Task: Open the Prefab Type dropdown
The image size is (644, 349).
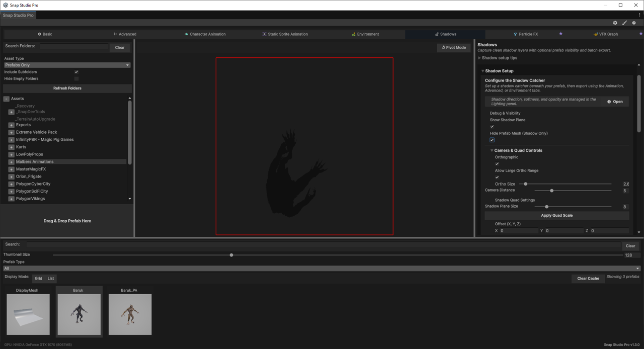Action: (x=321, y=269)
